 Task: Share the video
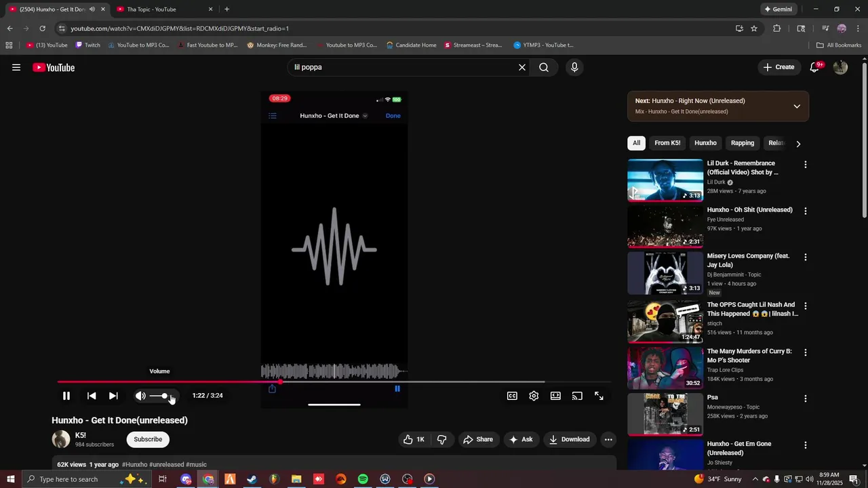(478, 439)
